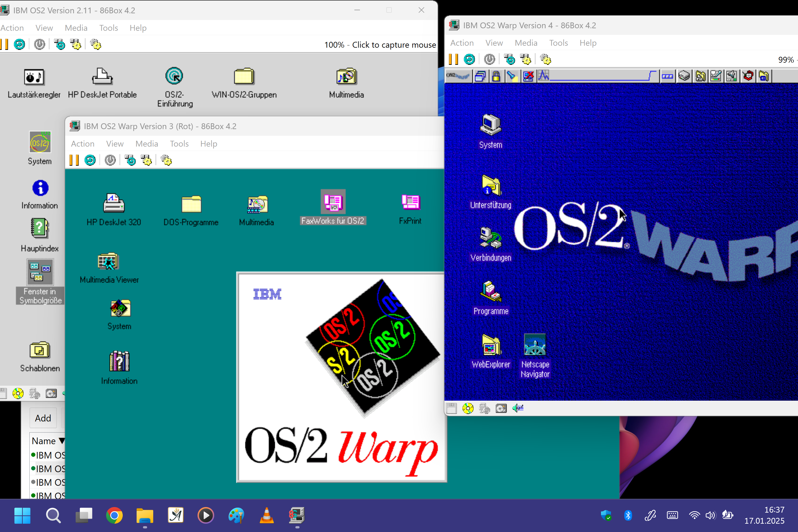Open Windows Search from the taskbar
This screenshot has width=798, height=532.
(x=53, y=515)
